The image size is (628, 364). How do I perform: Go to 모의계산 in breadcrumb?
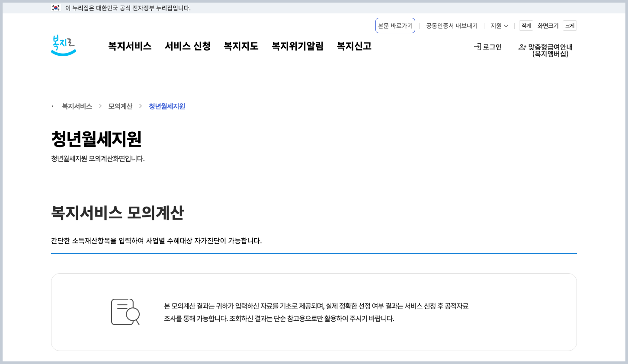tap(120, 106)
